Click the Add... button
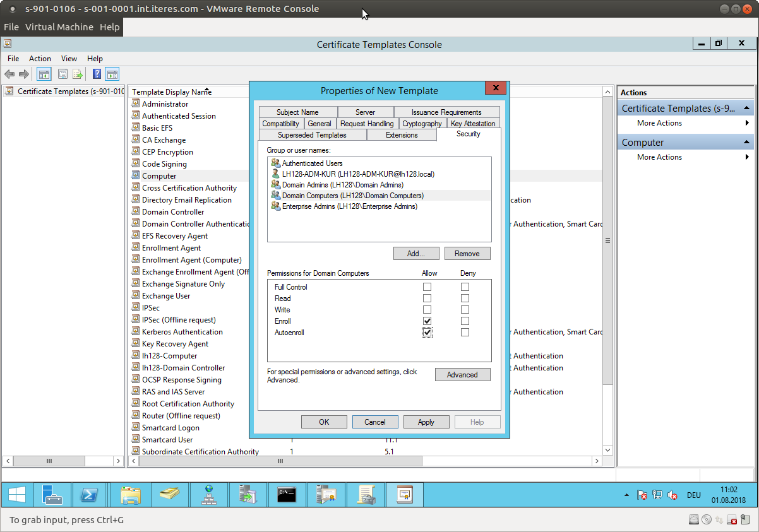Image resolution: width=759 pixels, height=532 pixels. (x=416, y=254)
